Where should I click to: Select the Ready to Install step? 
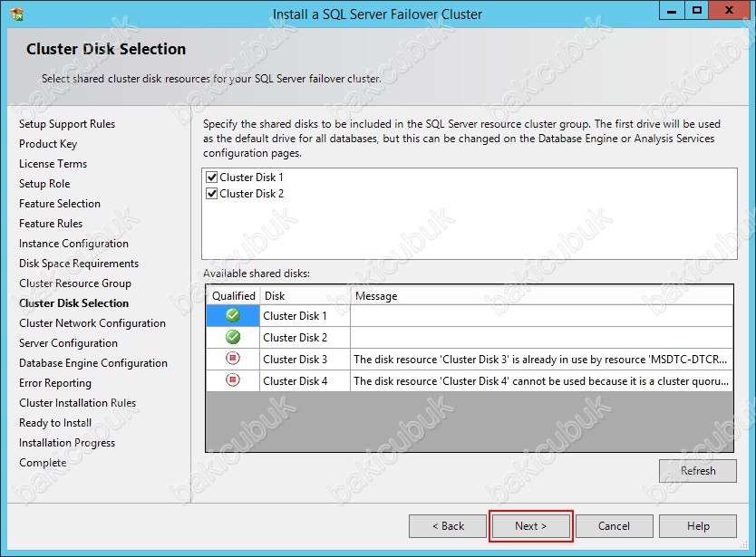coord(55,423)
